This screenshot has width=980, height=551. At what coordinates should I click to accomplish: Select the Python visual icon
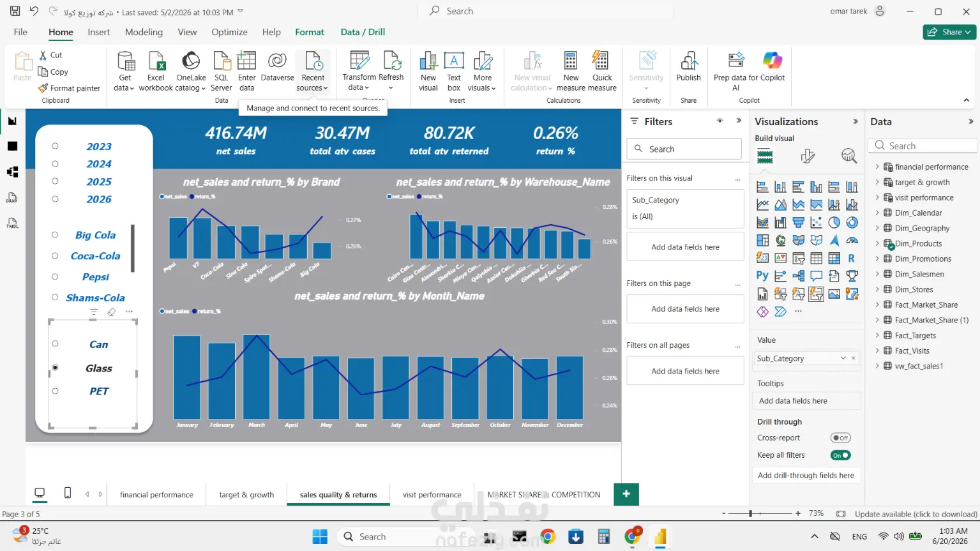click(762, 276)
